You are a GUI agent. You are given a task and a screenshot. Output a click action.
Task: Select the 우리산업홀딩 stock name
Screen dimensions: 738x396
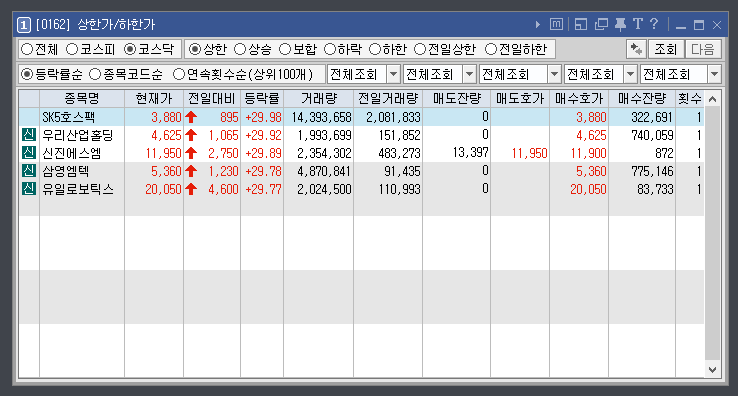click(x=78, y=135)
